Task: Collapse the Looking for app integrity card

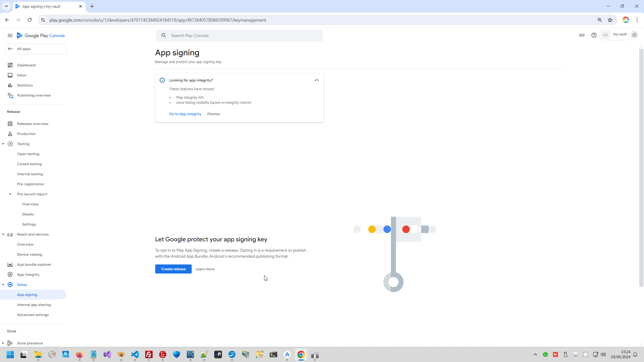Action: coord(316,80)
